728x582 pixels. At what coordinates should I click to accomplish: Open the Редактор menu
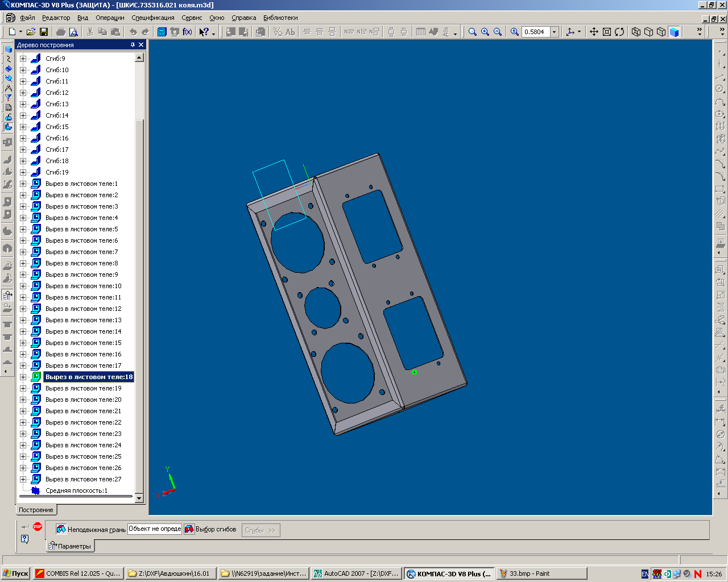click(56, 18)
